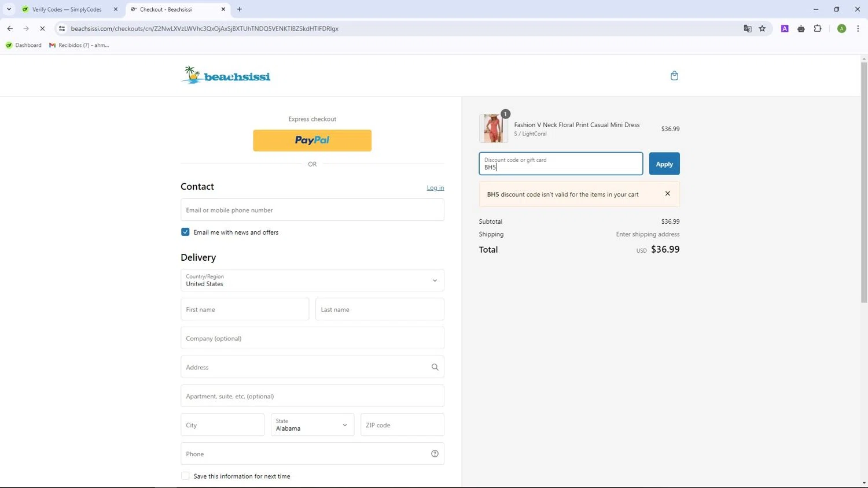Viewport: 868px width, 488px height.
Task: Click the Log in link
Action: coord(436,188)
